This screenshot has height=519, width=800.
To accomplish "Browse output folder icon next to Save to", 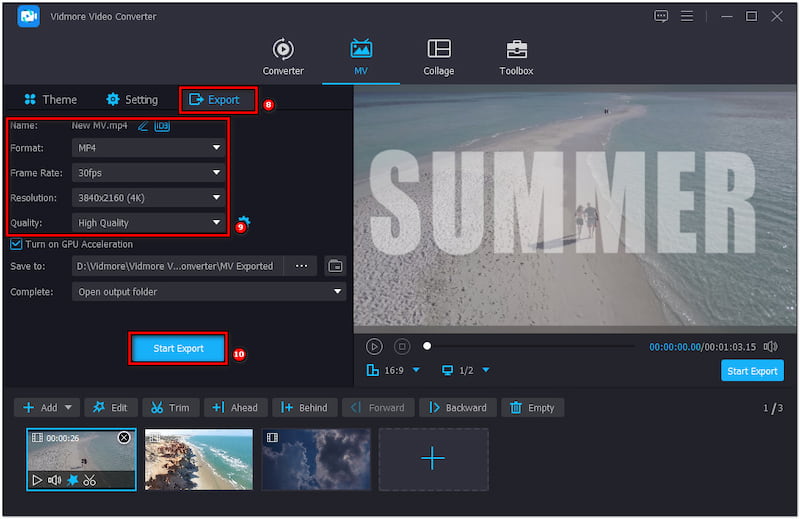I will pyautogui.click(x=335, y=266).
